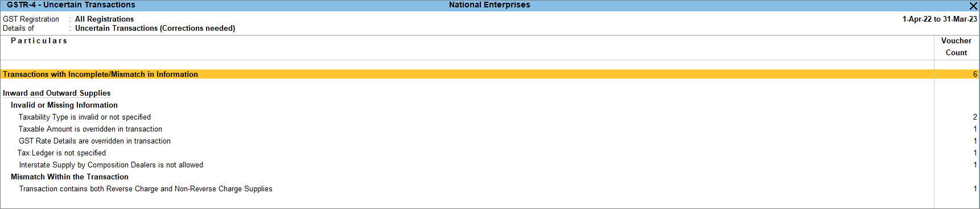Click voucher count 2 for Taxability Type

click(975, 117)
